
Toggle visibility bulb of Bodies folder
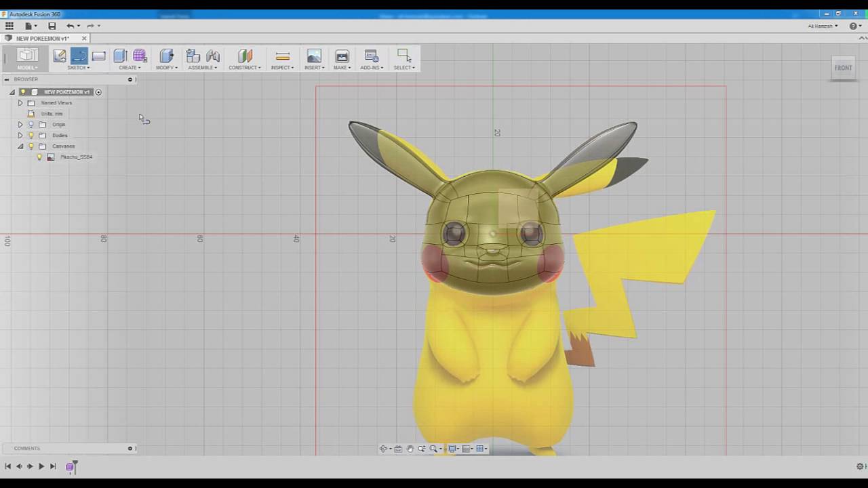31,136
